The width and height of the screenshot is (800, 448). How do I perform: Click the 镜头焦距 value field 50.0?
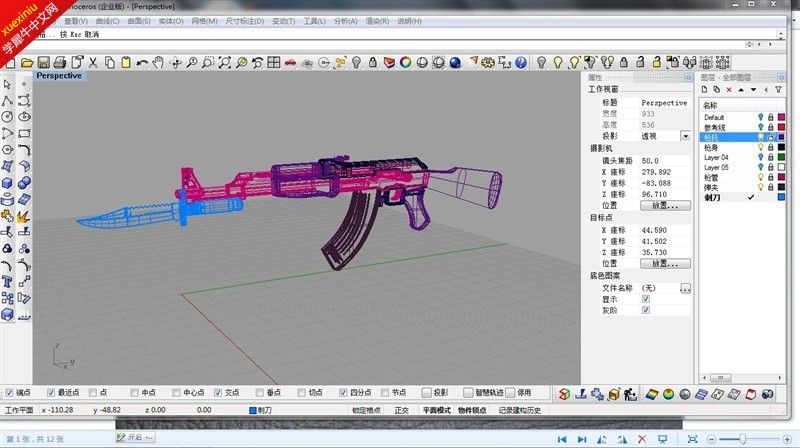[x=665, y=161]
